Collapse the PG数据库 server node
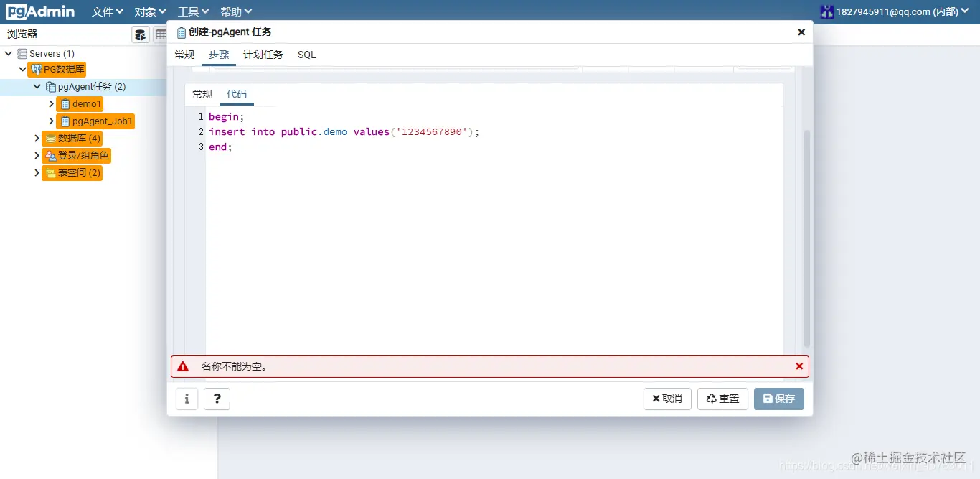 23,70
